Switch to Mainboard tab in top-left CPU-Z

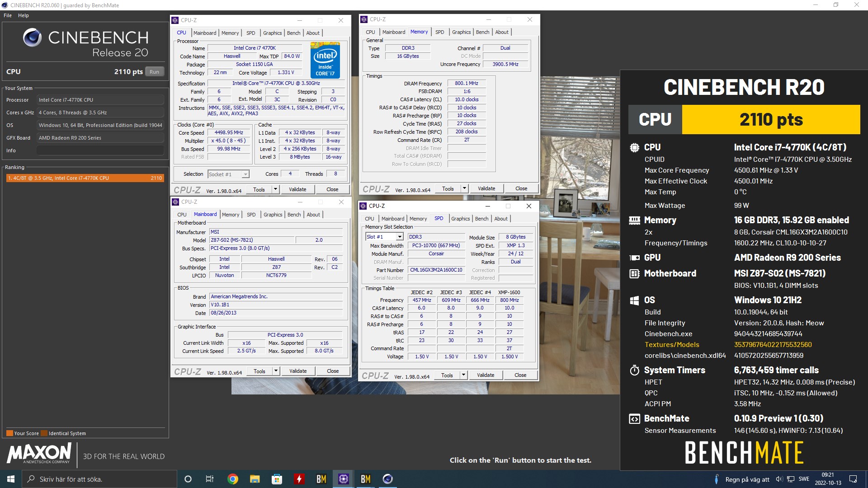[205, 33]
